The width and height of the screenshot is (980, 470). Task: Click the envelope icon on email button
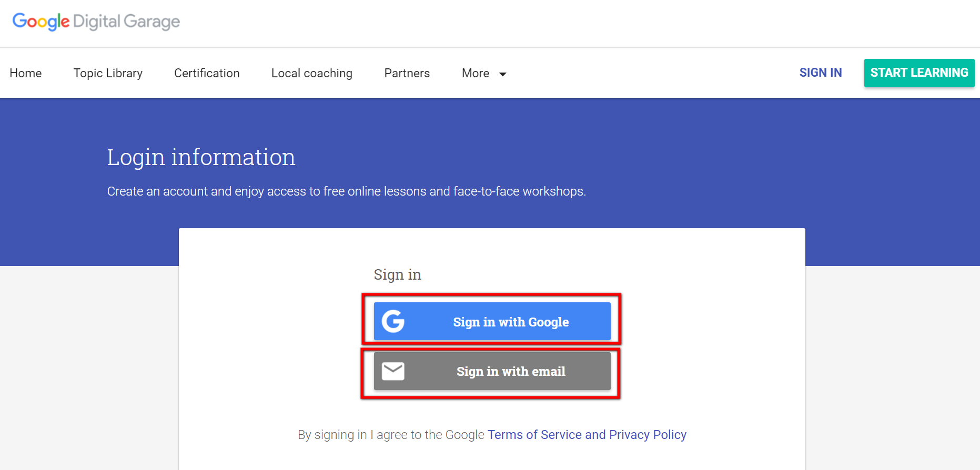[393, 371]
